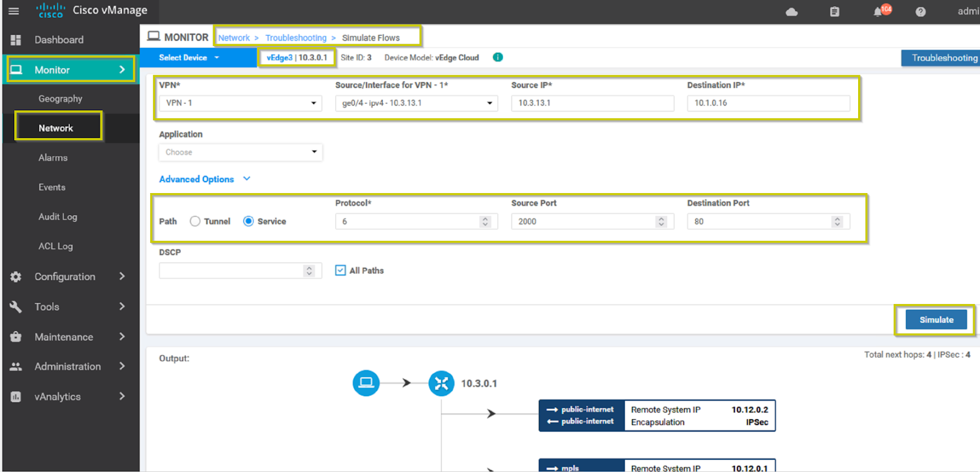980x472 pixels.
Task: Click the Total next hops summary text
Action: 917,354
